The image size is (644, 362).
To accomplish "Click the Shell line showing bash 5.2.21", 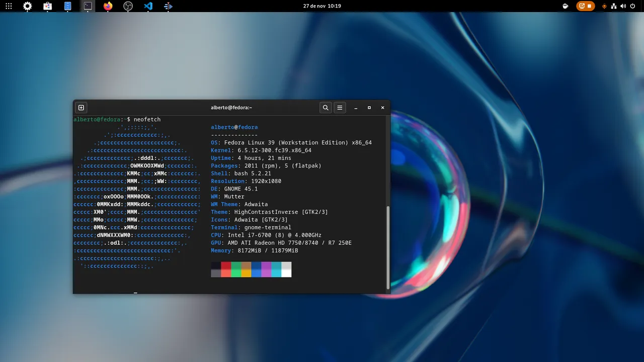I will click(x=241, y=173).
